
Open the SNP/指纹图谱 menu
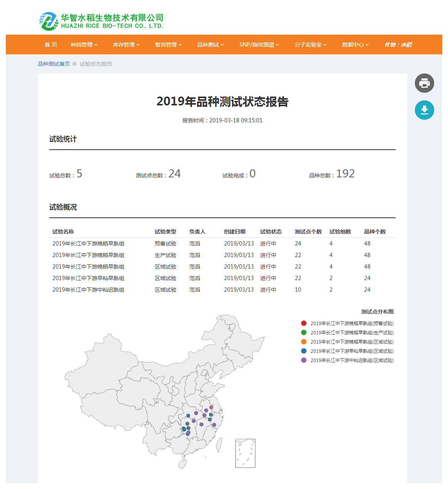[x=259, y=45]
